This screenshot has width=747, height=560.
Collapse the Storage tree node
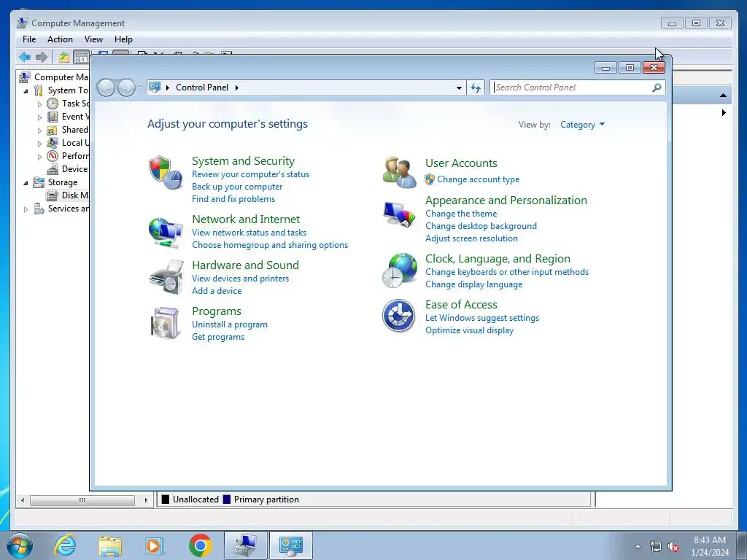(x=26, y=182)
